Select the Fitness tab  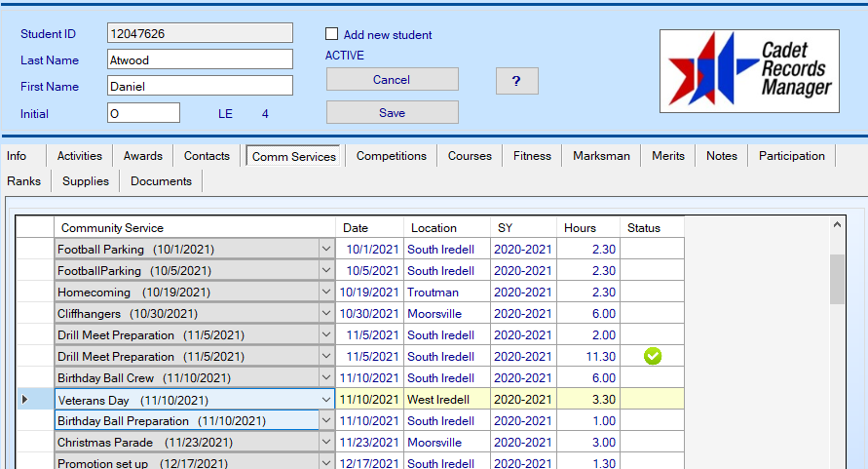[532, 156]
